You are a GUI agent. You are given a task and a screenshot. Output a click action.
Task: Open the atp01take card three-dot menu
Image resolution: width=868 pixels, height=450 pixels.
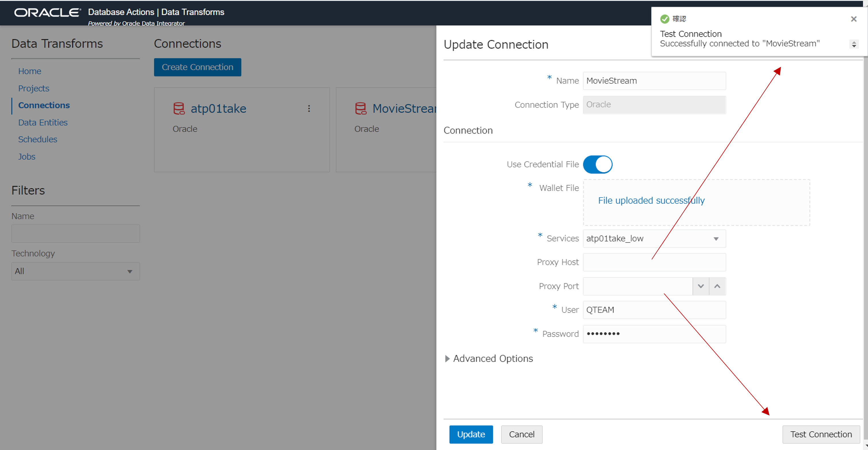(x=309, y=109)
